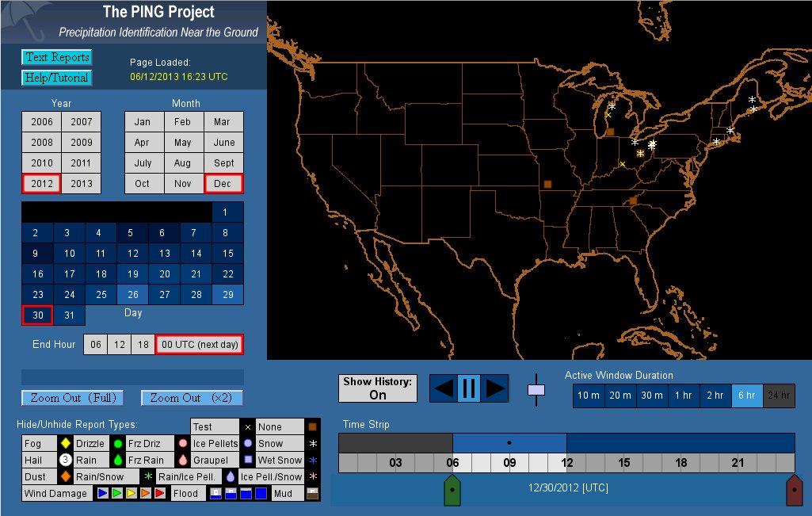Click the yellow diamond Fog icon
The image size is (812, 516).
[66, 444]
